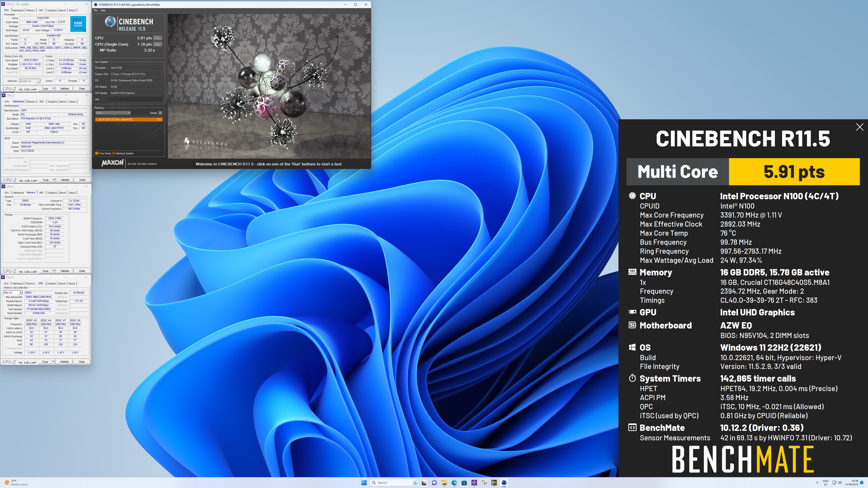Screen dimensions: 868x488
Task: Open Start menu on the taskbar
Action: pyautogui.click(x=364, y=483)
